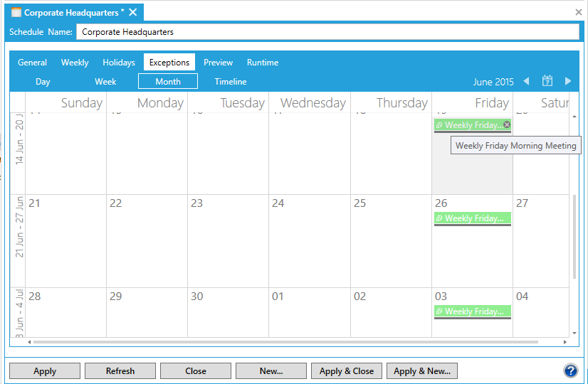Delete event using the X on June 19

tap(507, 124)
